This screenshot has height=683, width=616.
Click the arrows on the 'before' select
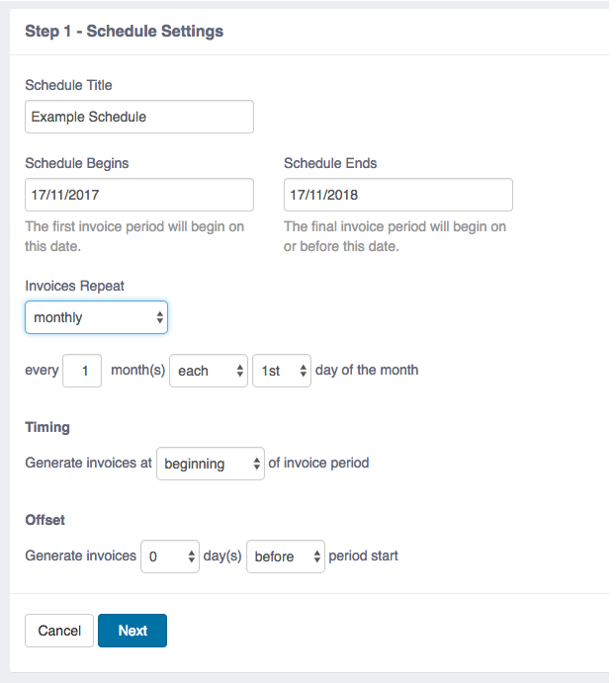pyautogui.click(x=317, y=556)
